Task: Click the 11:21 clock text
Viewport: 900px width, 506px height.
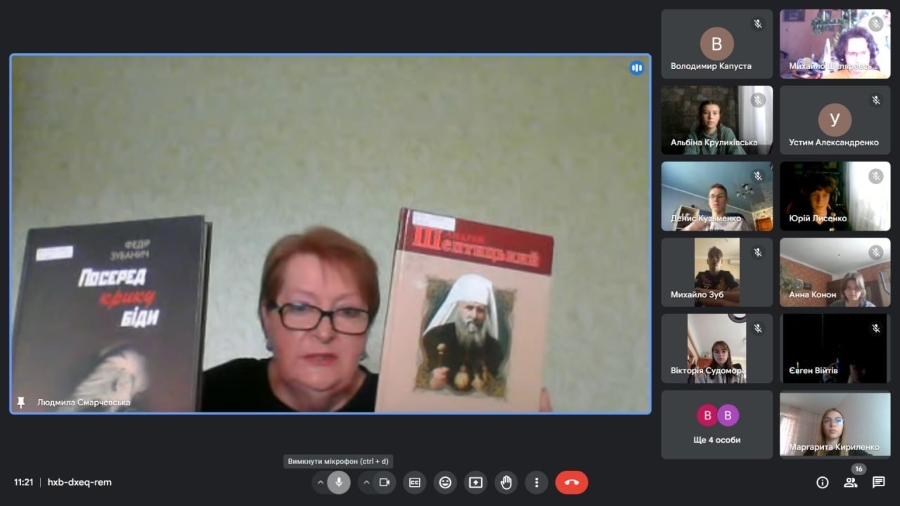Action: pyautogui.click(x=24, y=482)
